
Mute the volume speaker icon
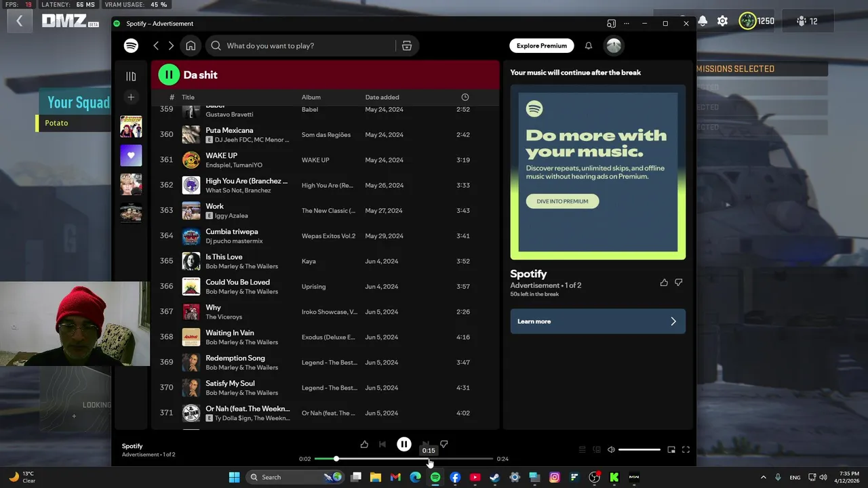tap(611, 449)
